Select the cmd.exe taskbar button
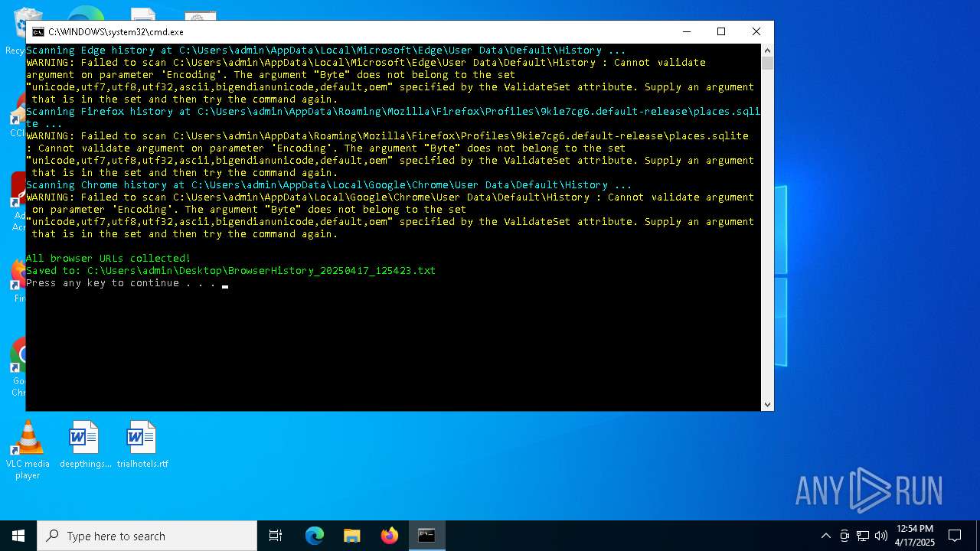Viewport: 980px width, 551px height. pos(427,536)
